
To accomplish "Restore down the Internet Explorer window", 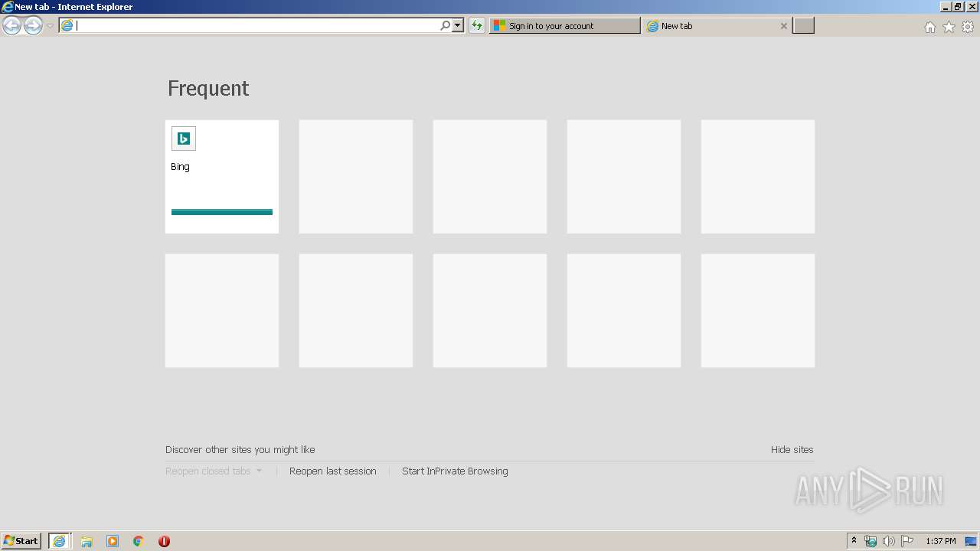I will pos(958,6).
